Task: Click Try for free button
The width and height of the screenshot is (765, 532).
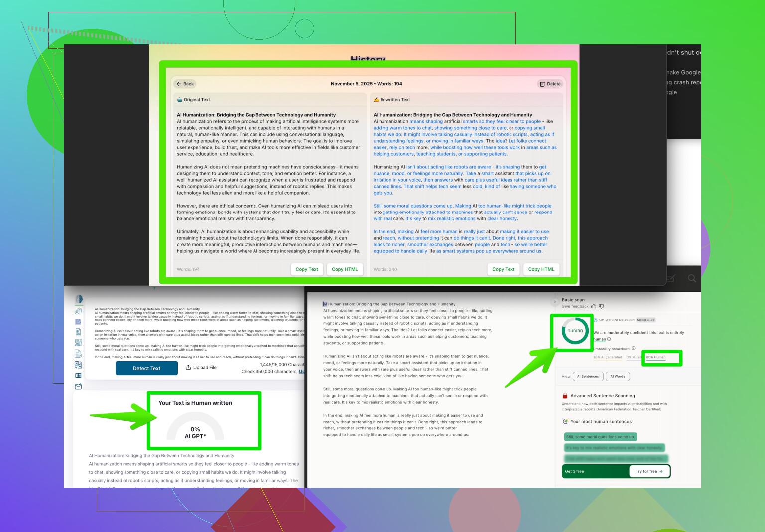Action: click(649, 471)
